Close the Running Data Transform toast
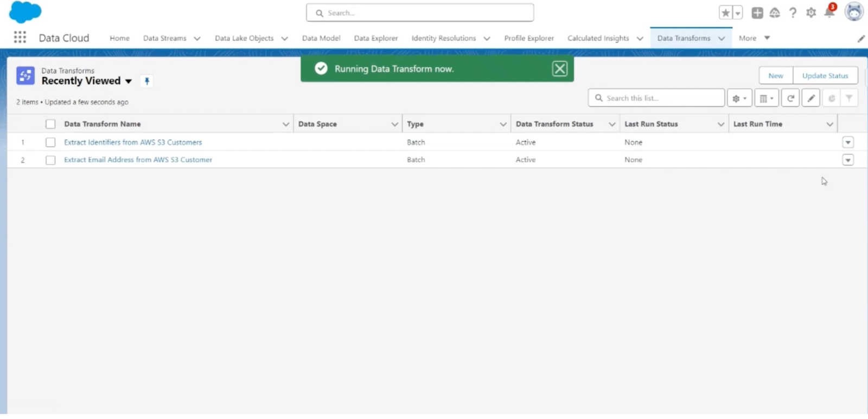868x419 pixels. coord(560,69)
